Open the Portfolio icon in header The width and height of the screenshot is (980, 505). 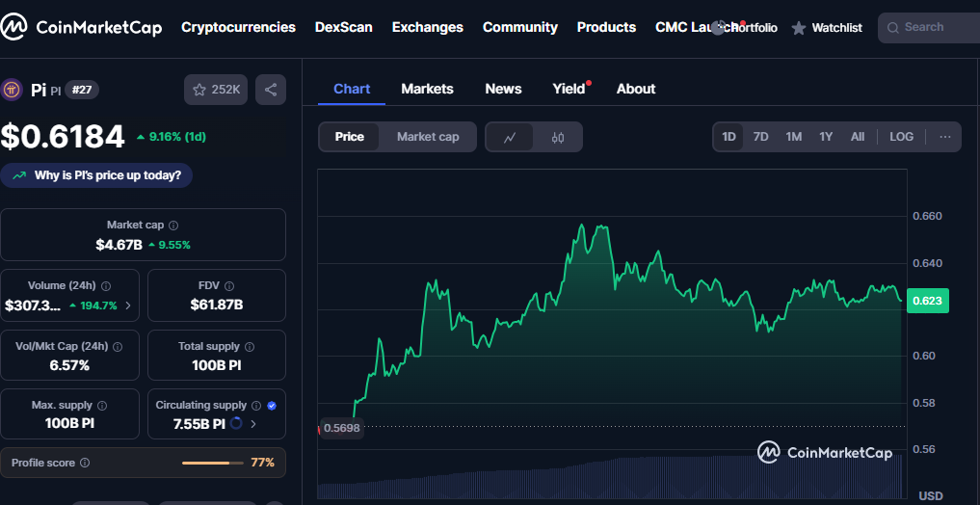pyautogui.click(x=718, y=28)
